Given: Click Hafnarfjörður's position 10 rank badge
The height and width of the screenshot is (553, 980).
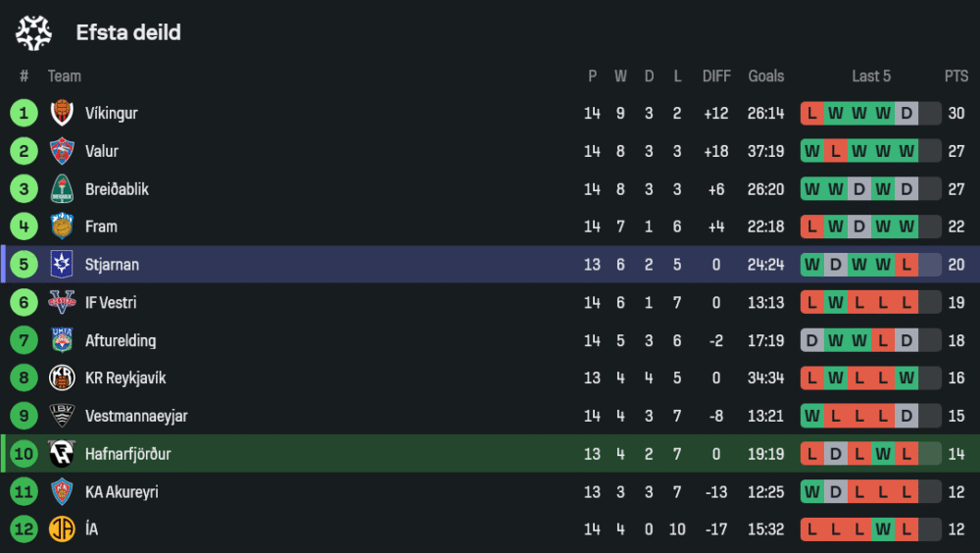Looking at the screenshot, I should [x=24, y=454].
